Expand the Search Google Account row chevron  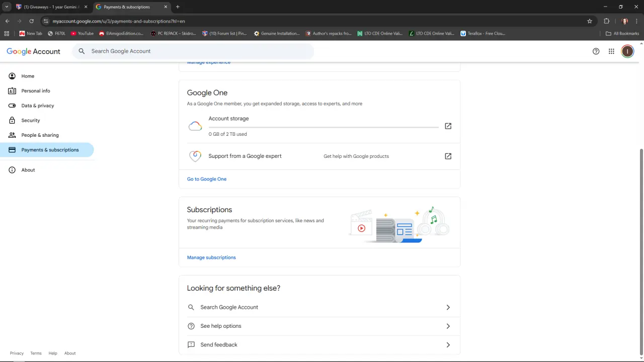(448, 307)
